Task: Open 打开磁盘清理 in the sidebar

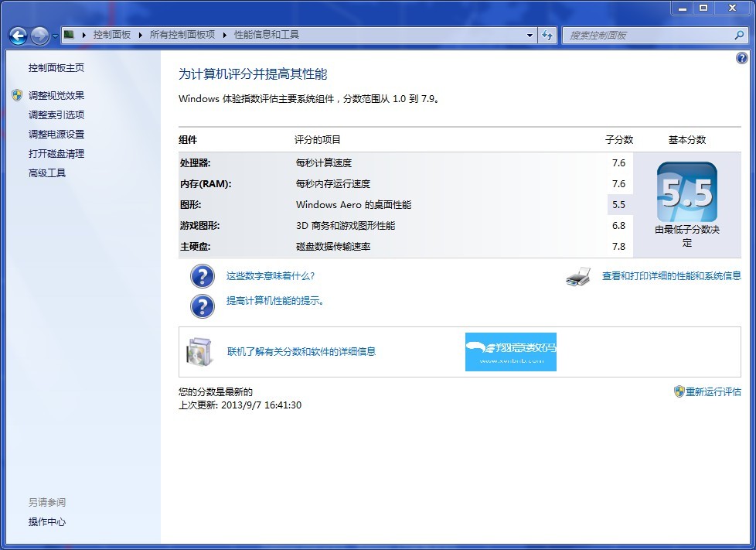Action: tap(56, 153)
